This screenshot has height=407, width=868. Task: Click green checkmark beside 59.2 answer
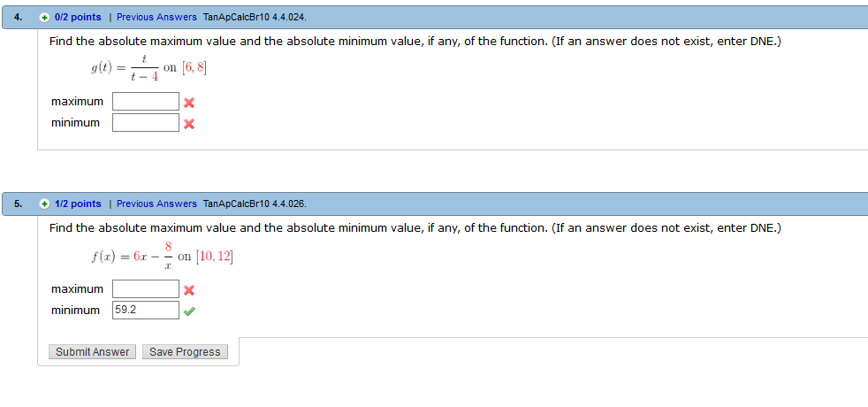point(189,311)
